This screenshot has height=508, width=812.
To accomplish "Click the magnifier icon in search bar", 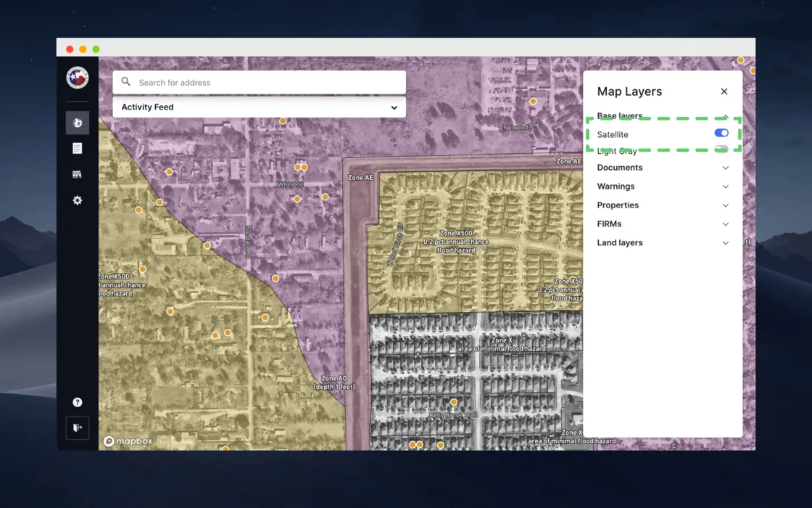I will pos(126,82).
